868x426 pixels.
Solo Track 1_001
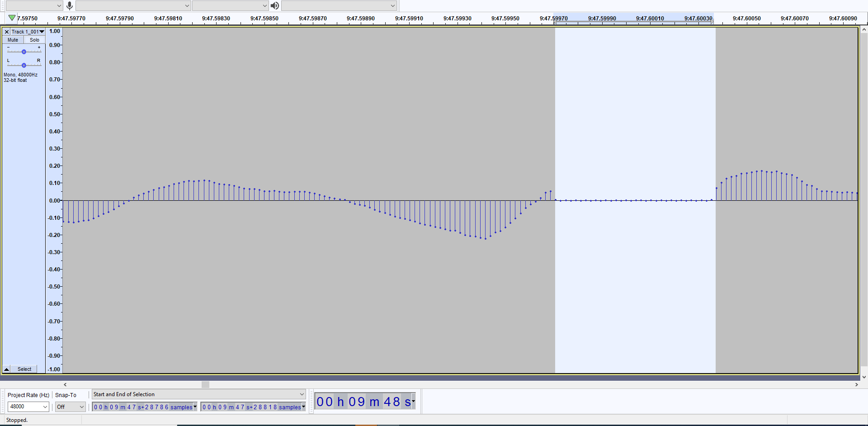34,40
